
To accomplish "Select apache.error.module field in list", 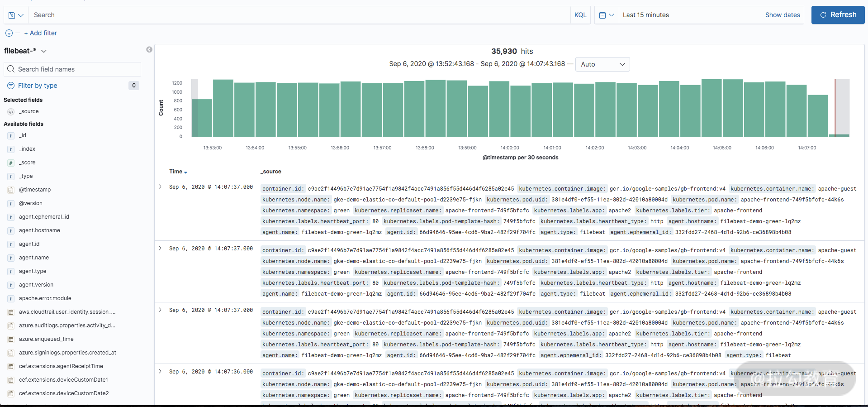I will 45,298.
